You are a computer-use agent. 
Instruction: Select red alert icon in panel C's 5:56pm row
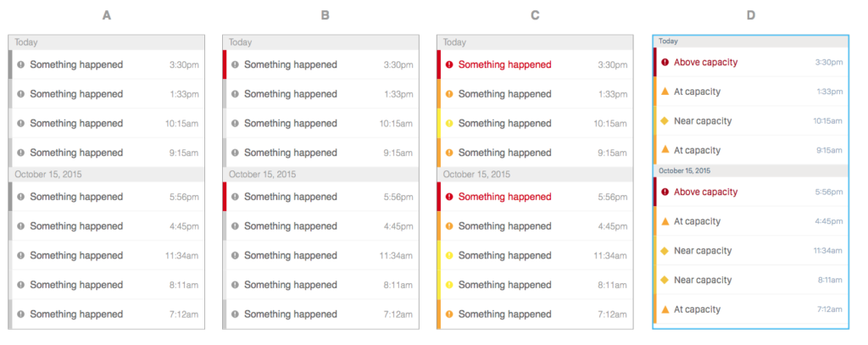[x=449, y=197]
